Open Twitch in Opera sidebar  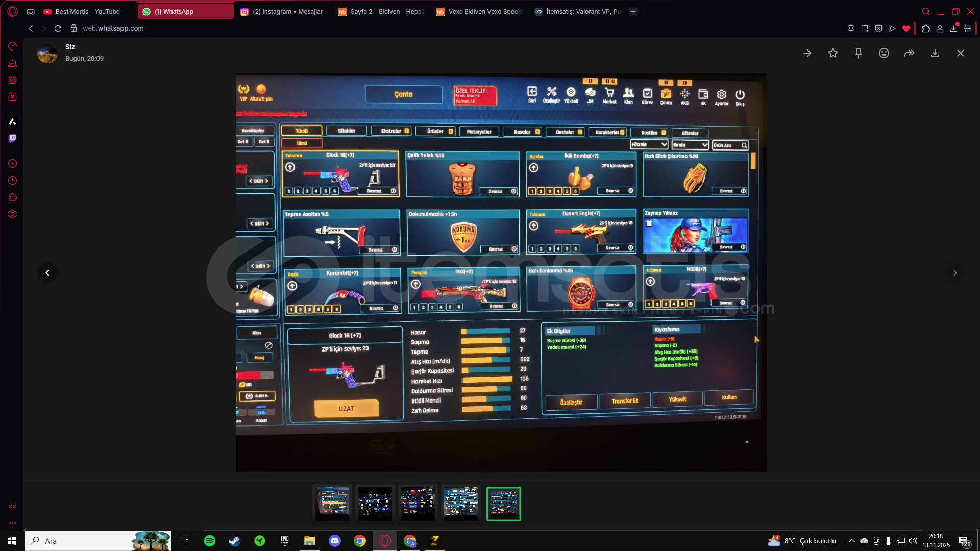click(x=13, y=138)
